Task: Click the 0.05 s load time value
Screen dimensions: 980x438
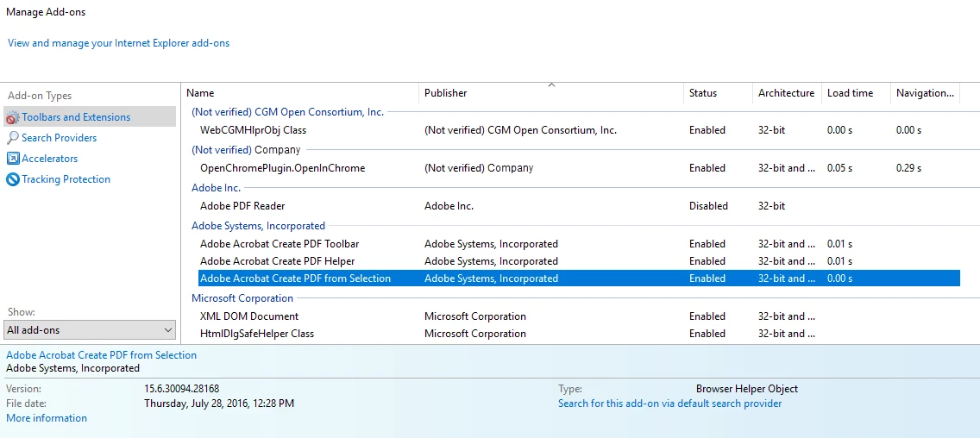Action: pos(839,168)
